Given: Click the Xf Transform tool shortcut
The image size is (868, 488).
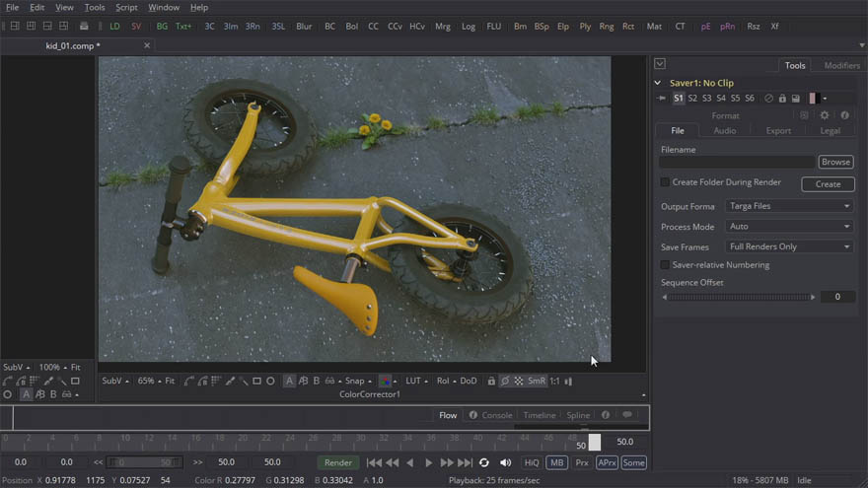Looking at the screenshot, I should (774, 26).
